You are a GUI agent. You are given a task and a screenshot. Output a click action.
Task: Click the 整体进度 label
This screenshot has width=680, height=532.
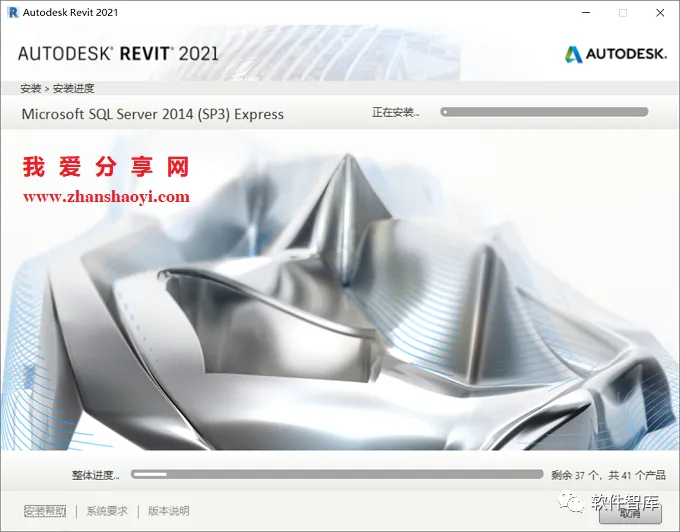(x=95, y=476)
